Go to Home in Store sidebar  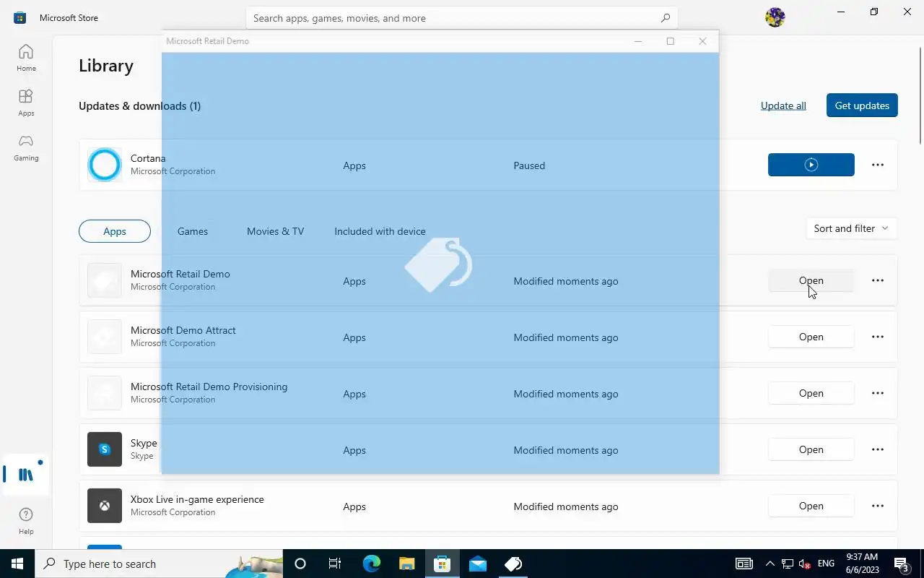pos(26,58)
